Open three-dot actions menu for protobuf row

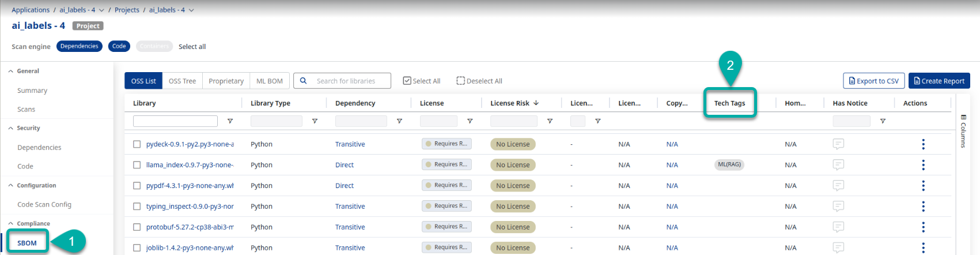pos(923,227)
